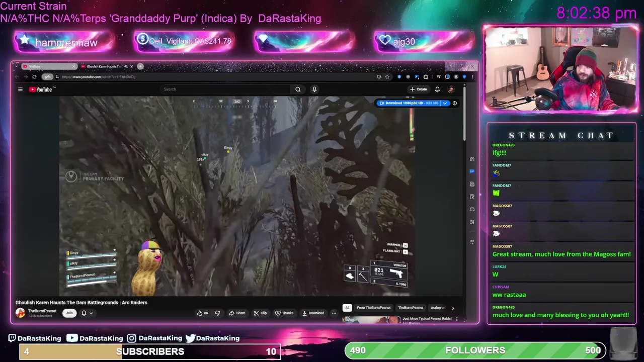The height and width of the screenshot is (362, 644).
Task: Close the Ghoulish Karen browser tab
Action: pos(132,66)
